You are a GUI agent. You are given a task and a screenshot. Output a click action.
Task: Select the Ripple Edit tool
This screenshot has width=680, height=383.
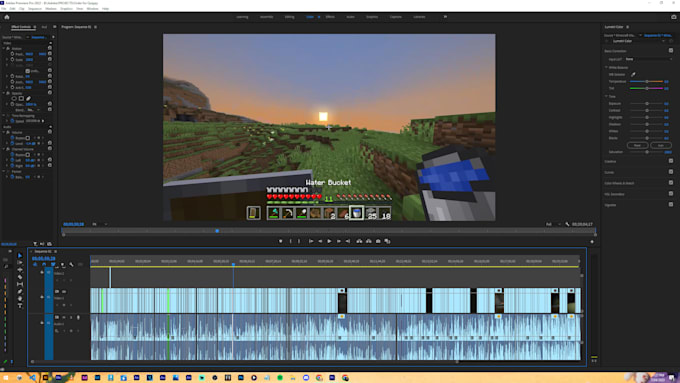(20, 270)
